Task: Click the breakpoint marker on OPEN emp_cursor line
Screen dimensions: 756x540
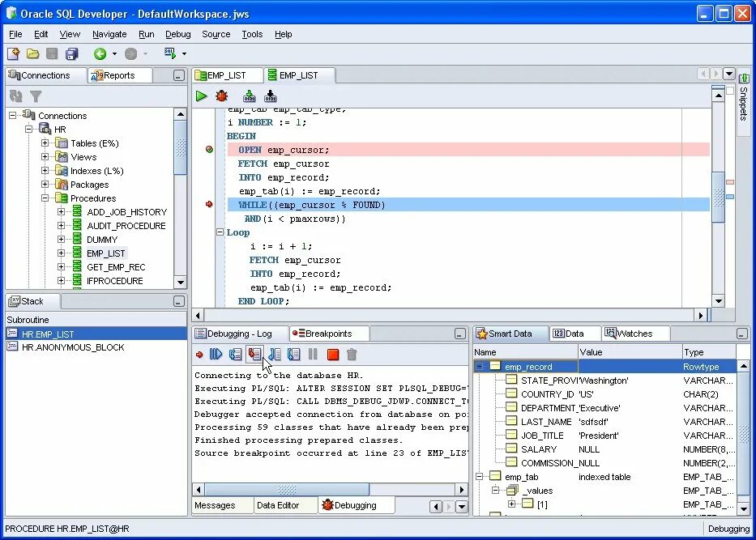Action: 209,149
